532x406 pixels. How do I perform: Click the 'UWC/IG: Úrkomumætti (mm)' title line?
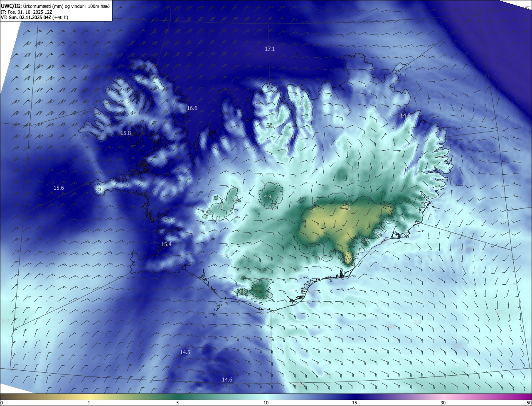point(55,6)
